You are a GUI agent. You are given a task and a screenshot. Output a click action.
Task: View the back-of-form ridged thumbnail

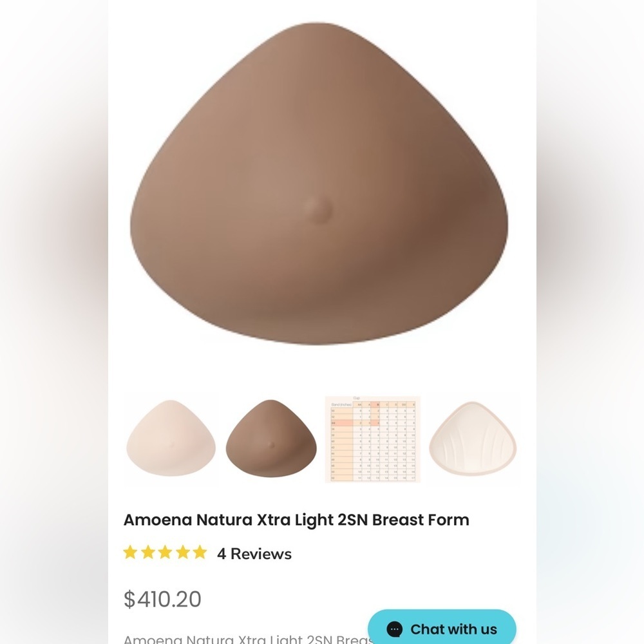coord(473,439)
